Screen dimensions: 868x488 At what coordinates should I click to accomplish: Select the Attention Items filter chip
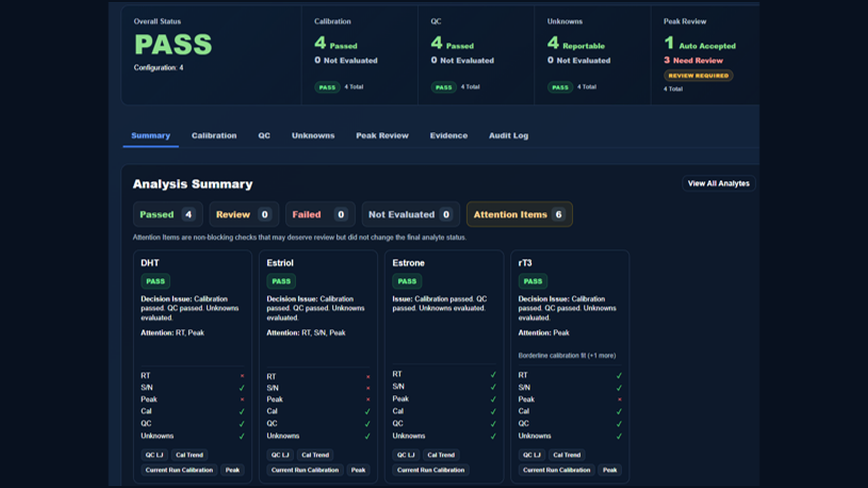(x=519, y=214)
